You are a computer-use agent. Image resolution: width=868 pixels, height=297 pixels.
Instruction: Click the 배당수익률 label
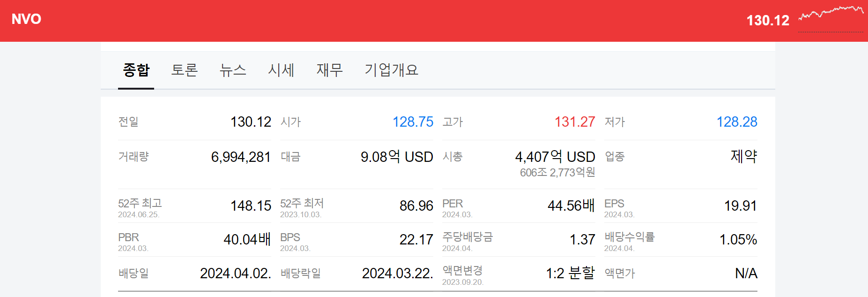(x=630, y=237)
